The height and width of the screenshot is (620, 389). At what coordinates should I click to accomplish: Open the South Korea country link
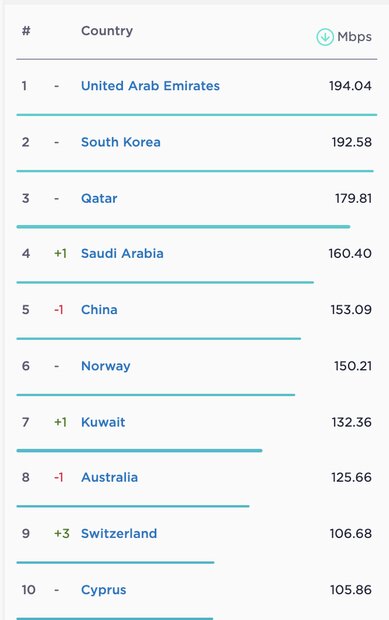(x=121, y=142)
